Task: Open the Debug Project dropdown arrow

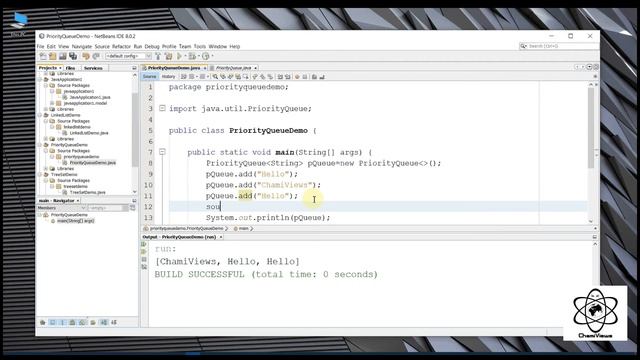Action: point(199,56)
